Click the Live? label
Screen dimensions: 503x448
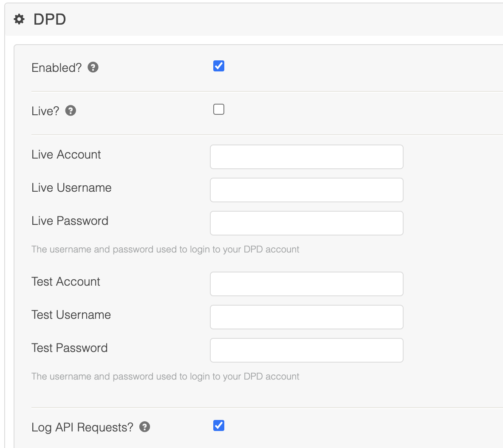[x=45, y=111]
